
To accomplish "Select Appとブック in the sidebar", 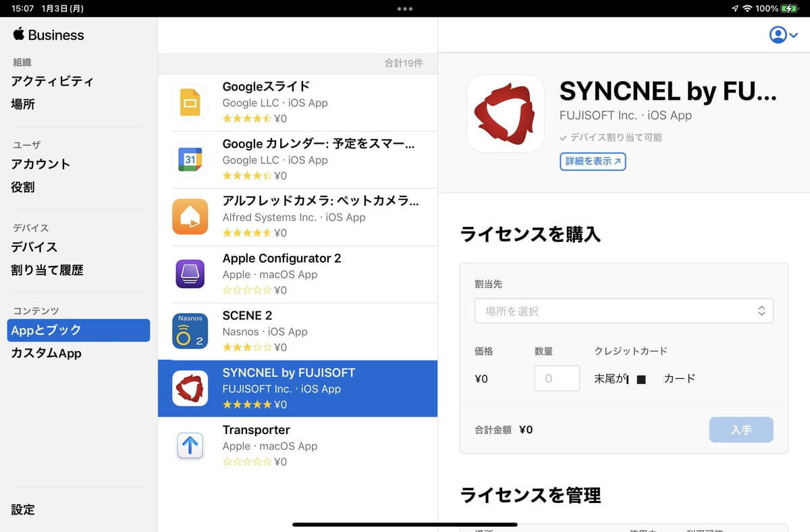I will (78, 330).
